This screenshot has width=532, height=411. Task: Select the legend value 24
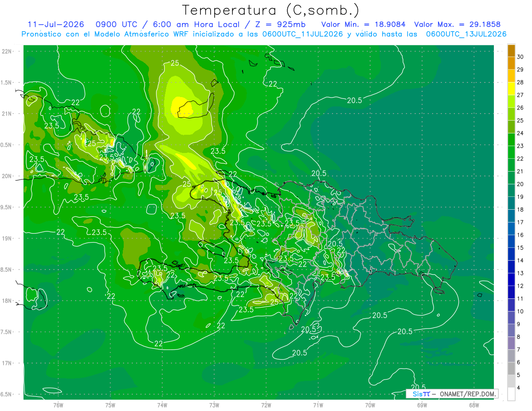[520, 133]
